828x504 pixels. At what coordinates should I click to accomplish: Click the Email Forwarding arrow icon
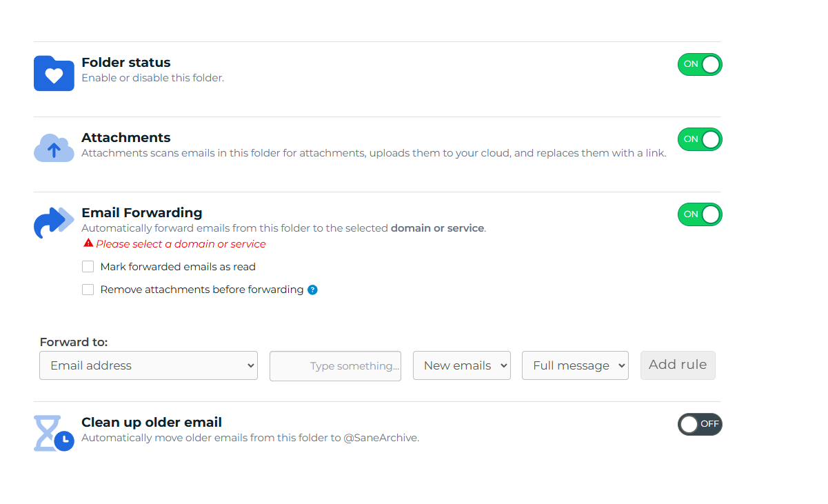coord(54,223)
